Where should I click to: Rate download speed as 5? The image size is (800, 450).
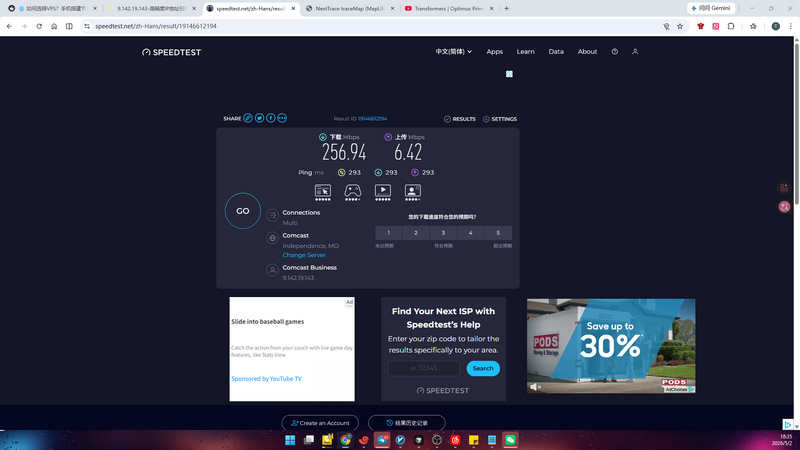click(498, 233)
